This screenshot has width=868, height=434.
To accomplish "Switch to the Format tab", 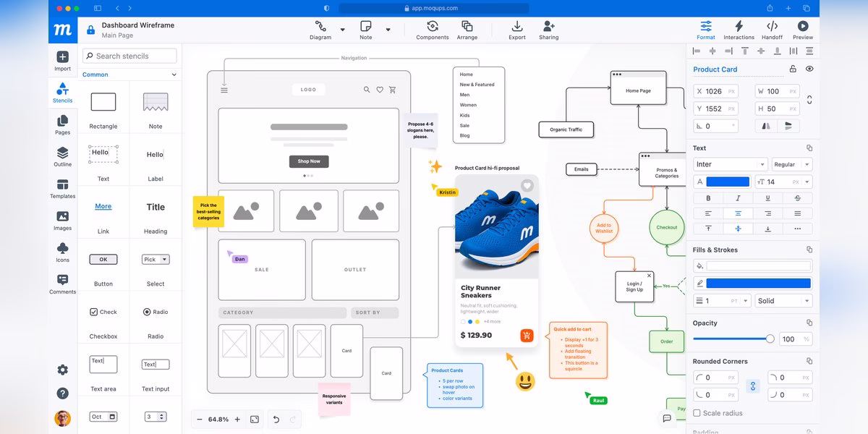I will click(706, 30).
